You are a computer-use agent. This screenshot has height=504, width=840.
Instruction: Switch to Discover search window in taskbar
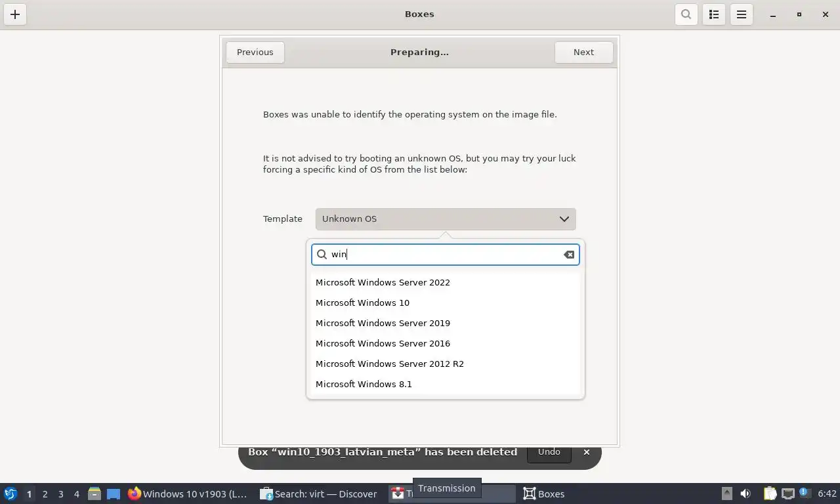[x=320, y=494]
